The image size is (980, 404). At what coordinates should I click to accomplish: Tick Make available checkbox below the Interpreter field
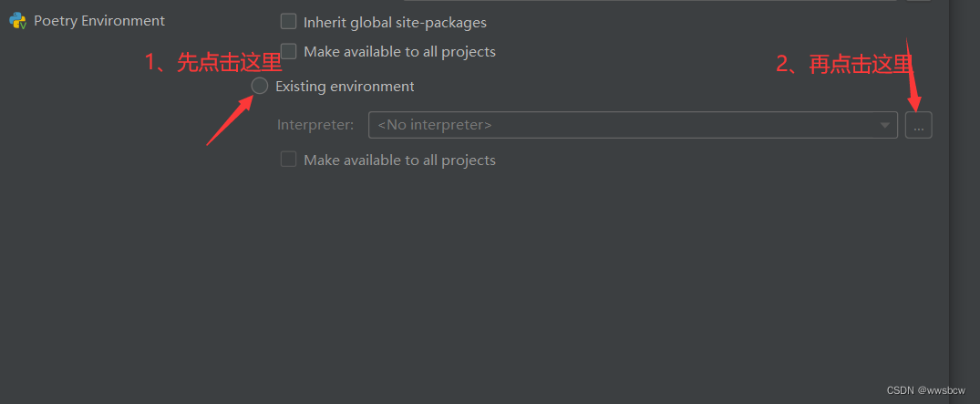pyautogui.click(x=288, y=160)
